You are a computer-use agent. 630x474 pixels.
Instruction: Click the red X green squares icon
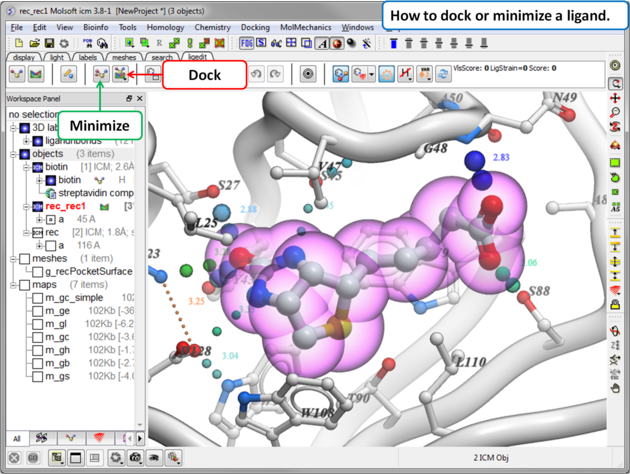(219, 43)
